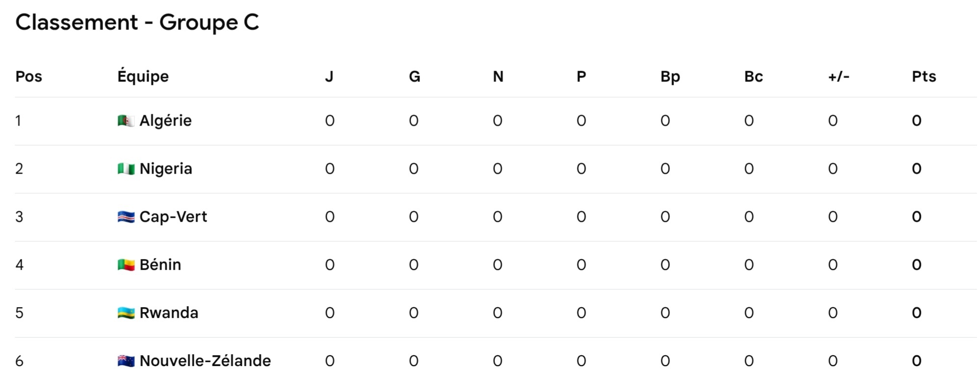
Task: Click the Équipe column header
Action: [x=143, y=77]
